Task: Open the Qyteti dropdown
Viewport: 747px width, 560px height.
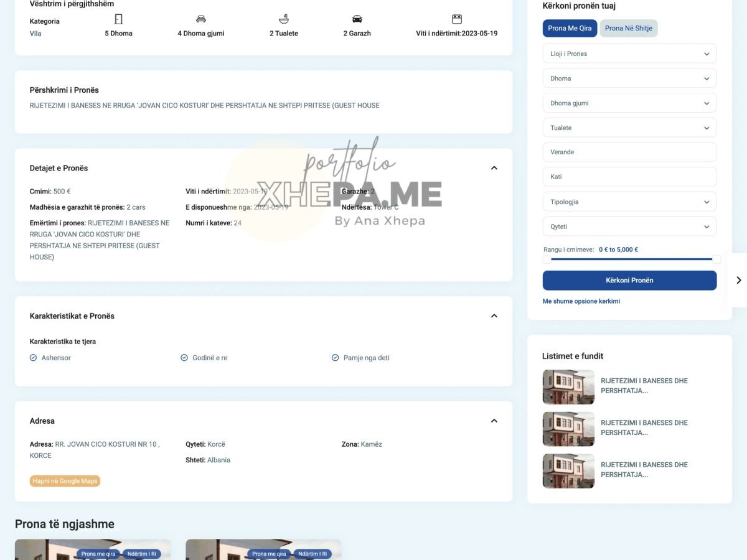Action: (x=629, y=226)
